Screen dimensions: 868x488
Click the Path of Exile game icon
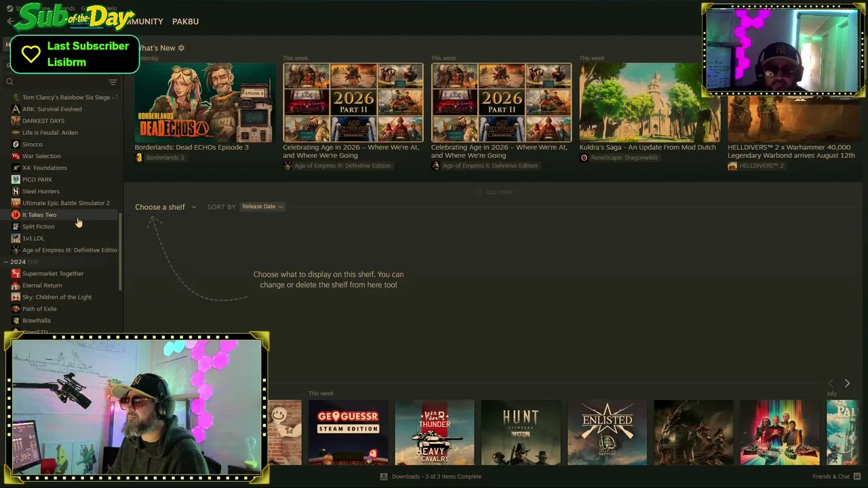pos(16,309)
